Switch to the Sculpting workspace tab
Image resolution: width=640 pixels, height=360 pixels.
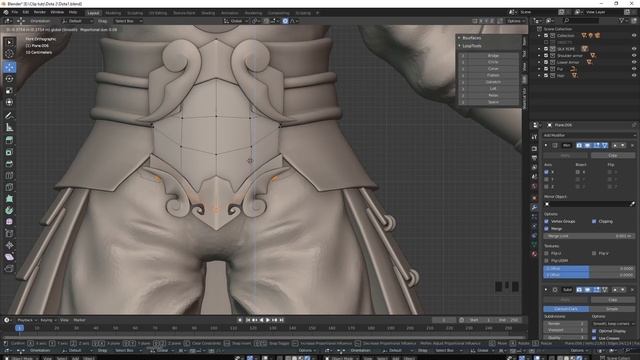click(x=135, y=13)
